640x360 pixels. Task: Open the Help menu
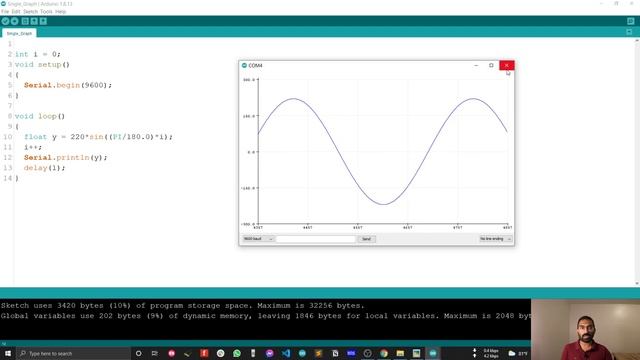point(60,11)
